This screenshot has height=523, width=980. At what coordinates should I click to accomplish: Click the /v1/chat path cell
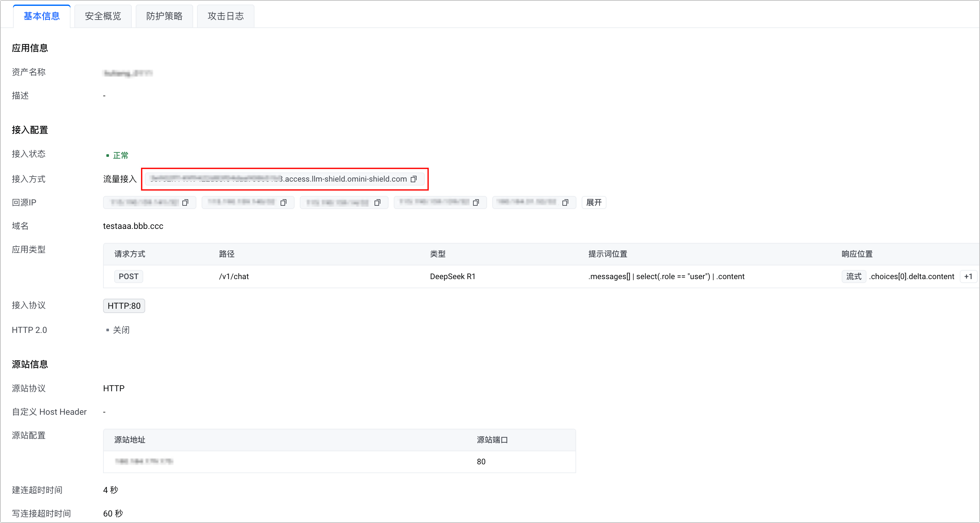point(234,276)
